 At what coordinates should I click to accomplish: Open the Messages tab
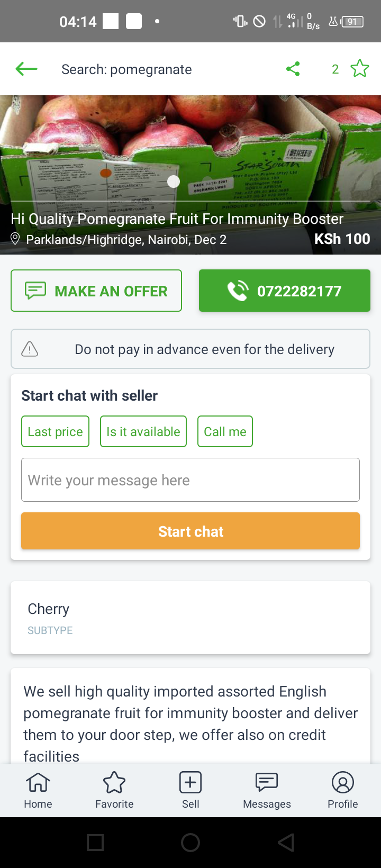pos(267,790)
